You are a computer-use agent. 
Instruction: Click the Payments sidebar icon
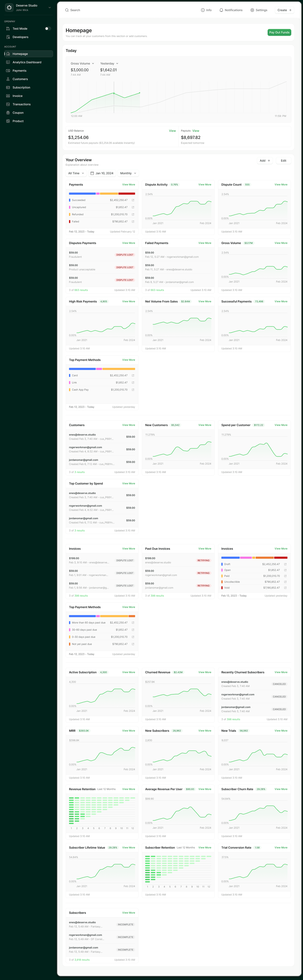tap(8, 70)
